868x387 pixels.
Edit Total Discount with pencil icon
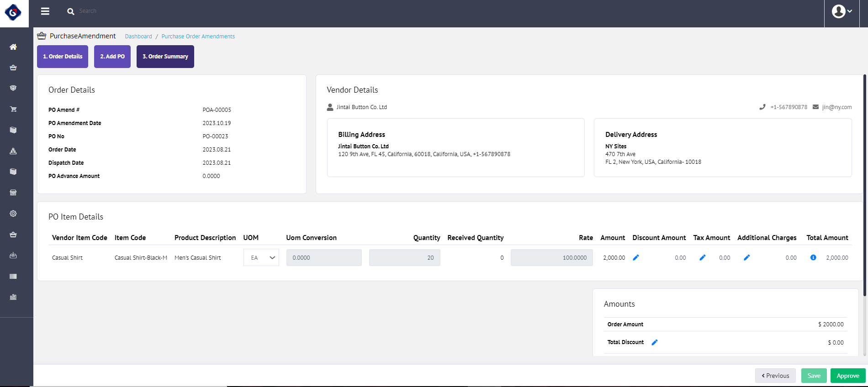coord(655,343)
